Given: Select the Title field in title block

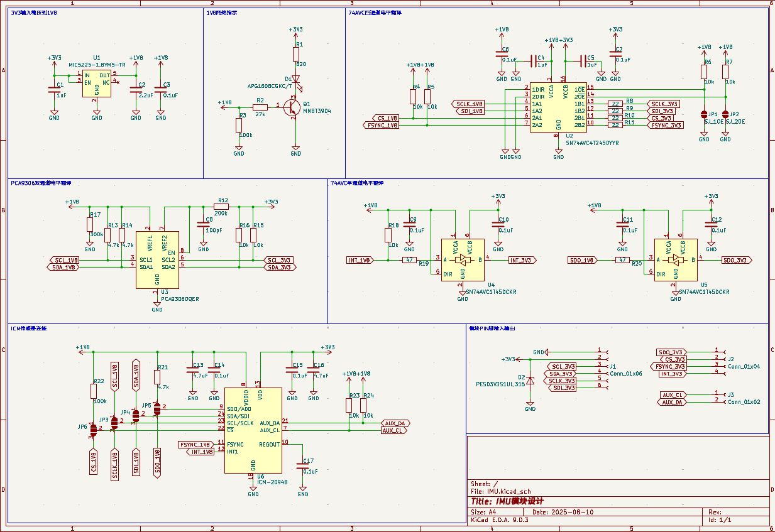Looking at the screenshot, I should (507, 501).
